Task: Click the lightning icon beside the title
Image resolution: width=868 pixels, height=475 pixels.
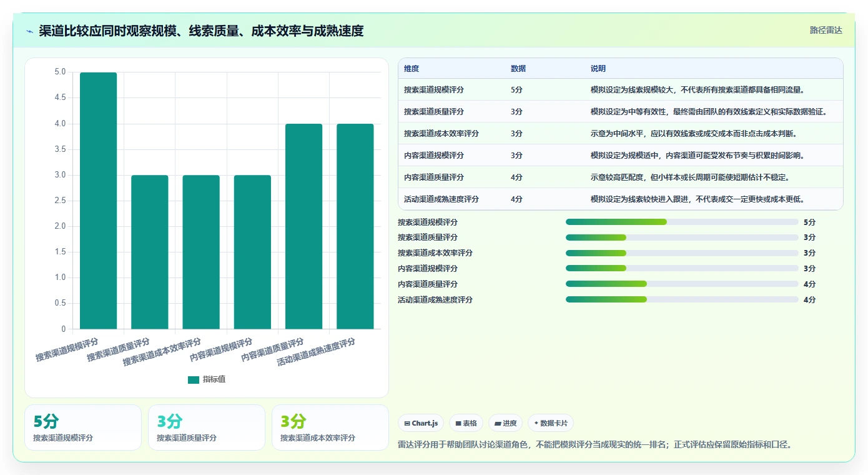Action: [x=29, y=31]
